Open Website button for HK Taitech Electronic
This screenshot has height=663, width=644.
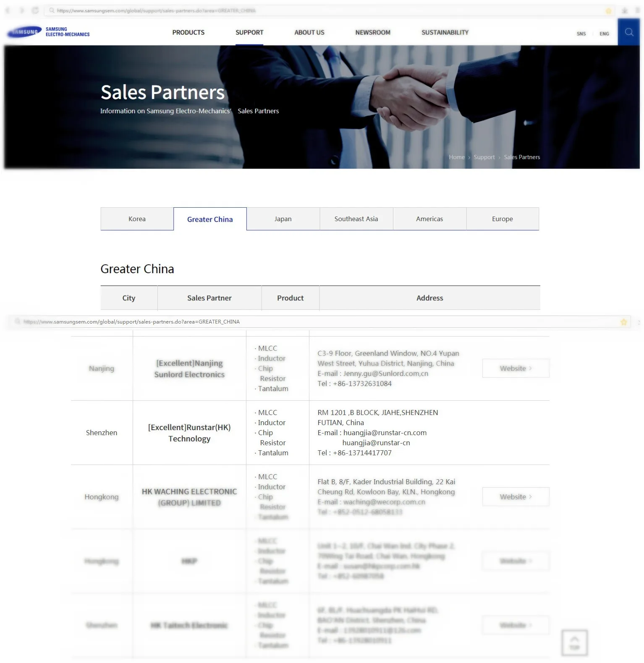point(516,625)
